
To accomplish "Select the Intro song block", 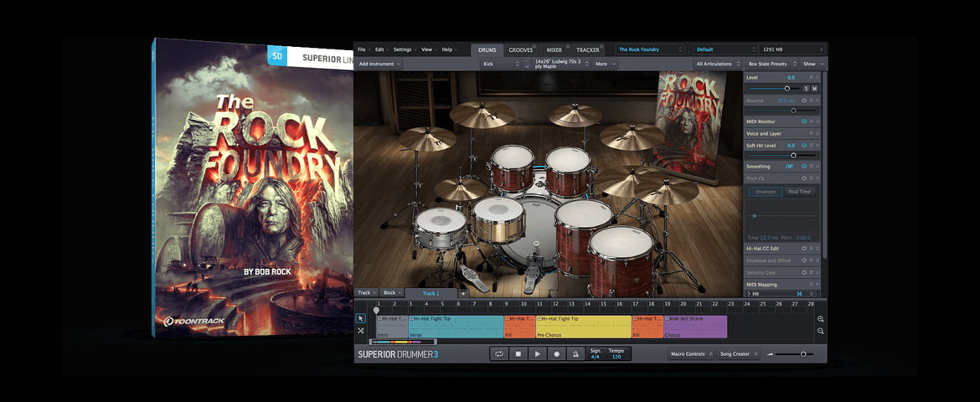I will pyautogui.click(x=393, y=327).
